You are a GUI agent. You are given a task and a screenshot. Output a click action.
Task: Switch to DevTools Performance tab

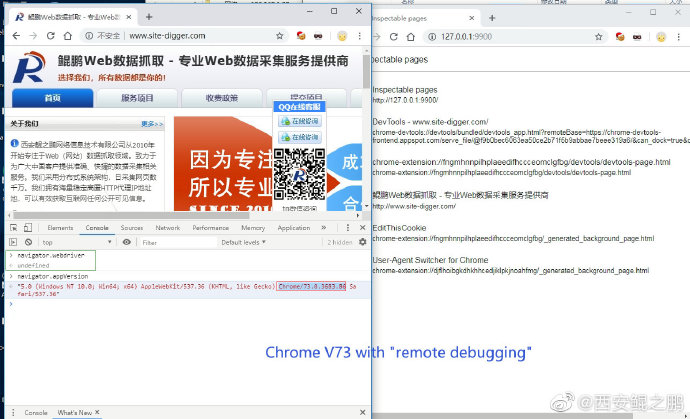[x=210, y=228]
